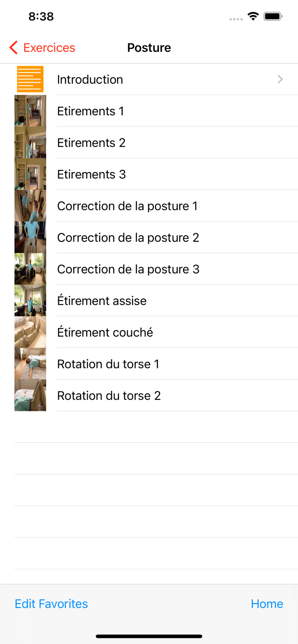This screenshot has width=298, height=644.
Task: Open the back chevron next to Exercices
Action: 13,47
